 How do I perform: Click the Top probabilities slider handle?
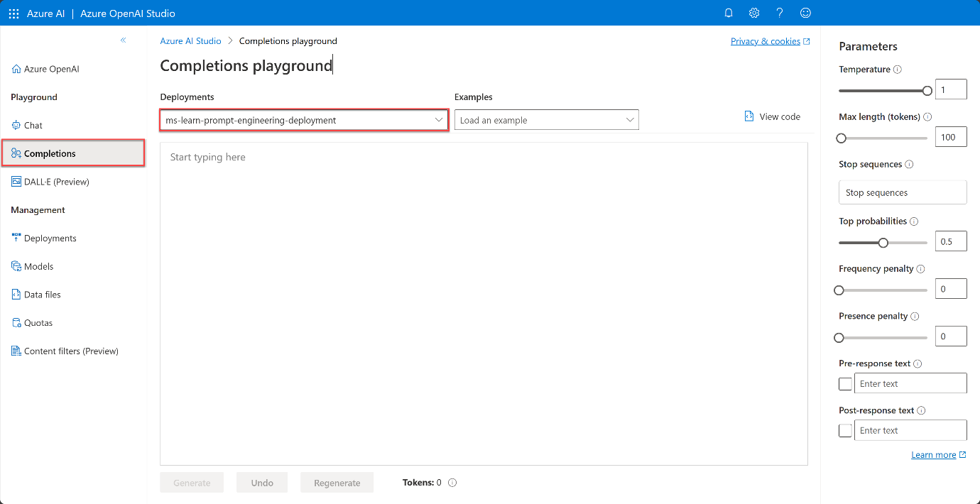pos(883,243)
